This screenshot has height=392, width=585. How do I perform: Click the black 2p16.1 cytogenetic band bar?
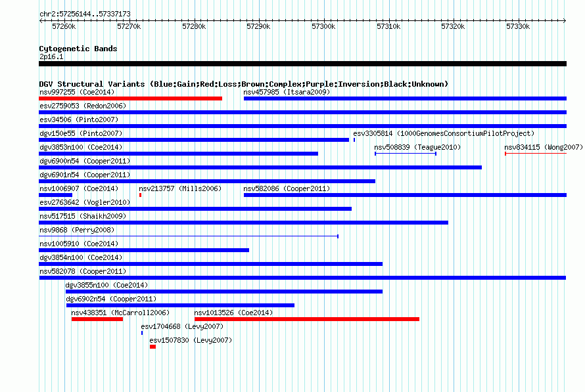tap(302, 64)
